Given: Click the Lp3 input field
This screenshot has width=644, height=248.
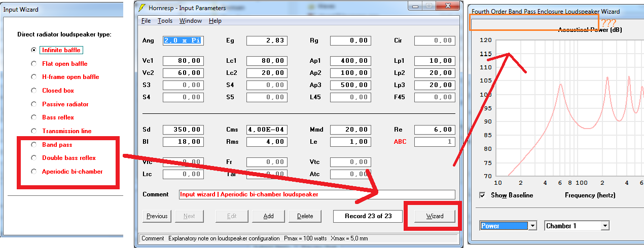Looking at the screenshot, I should tap(435, 85).
